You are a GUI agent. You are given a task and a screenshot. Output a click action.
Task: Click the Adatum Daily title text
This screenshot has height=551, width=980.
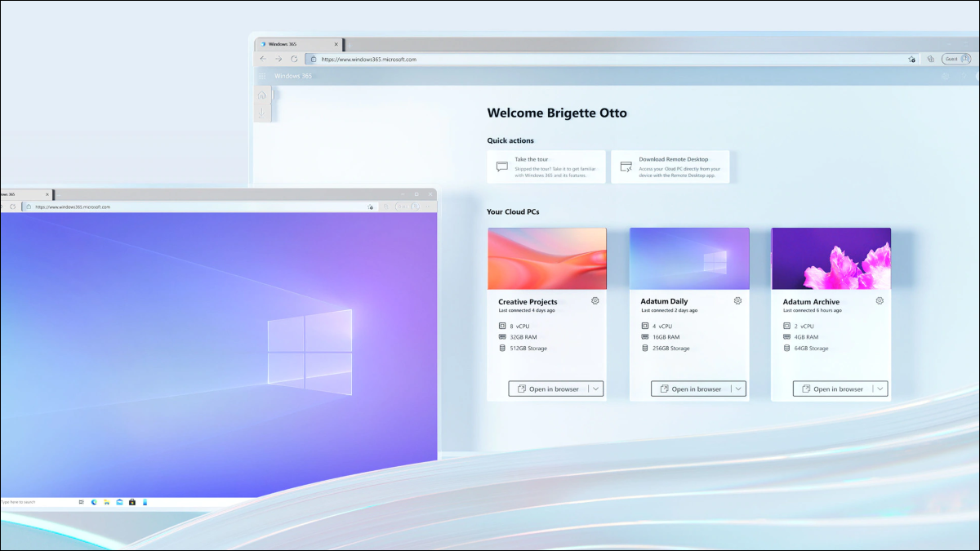(664, 302)
